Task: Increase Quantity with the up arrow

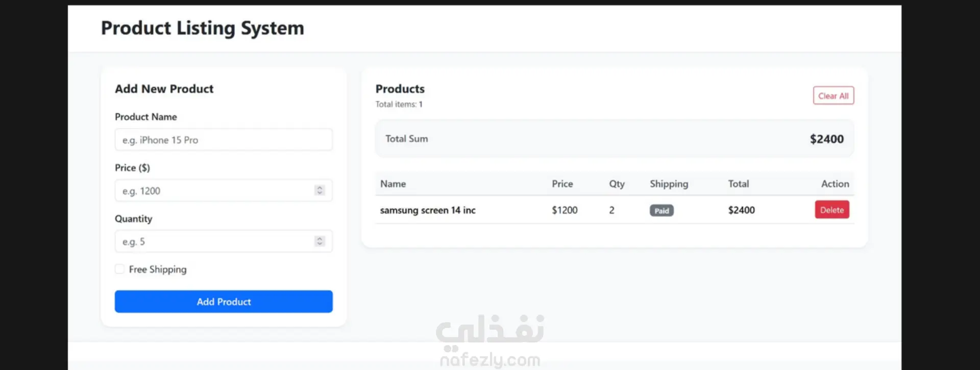Action: click(320, 239)
